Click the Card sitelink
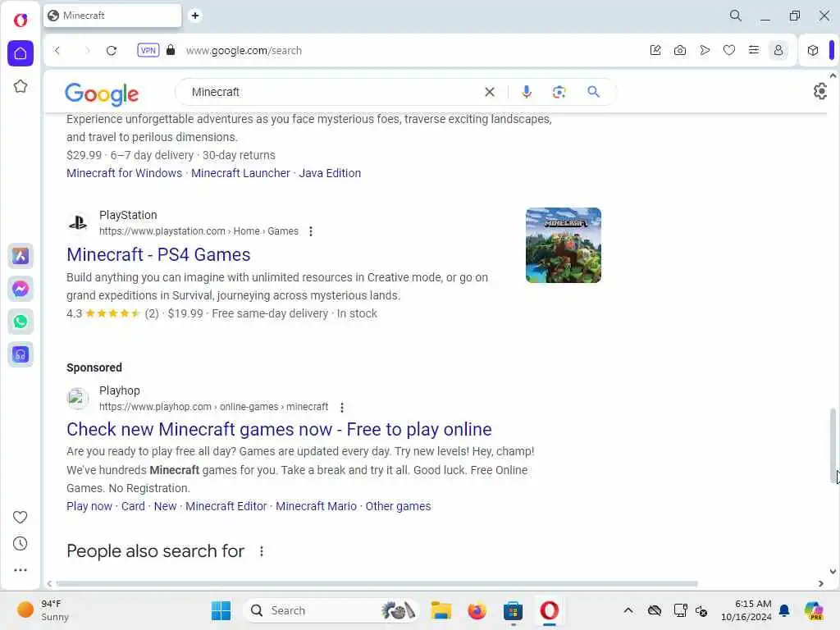 [133, 506]
